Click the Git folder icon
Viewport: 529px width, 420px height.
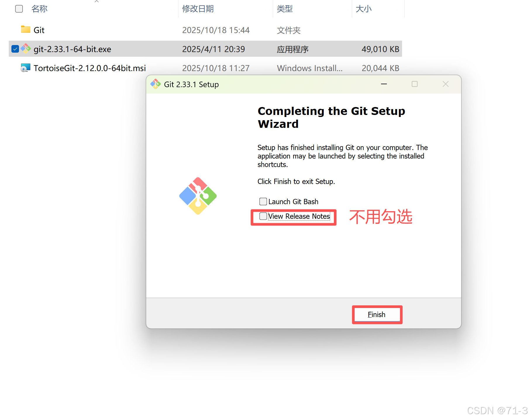click(26, 30)
